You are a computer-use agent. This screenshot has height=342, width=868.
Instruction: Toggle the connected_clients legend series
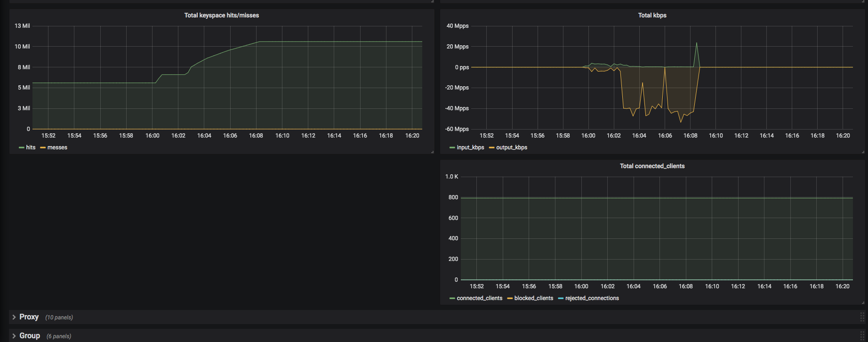pos(479,298)
